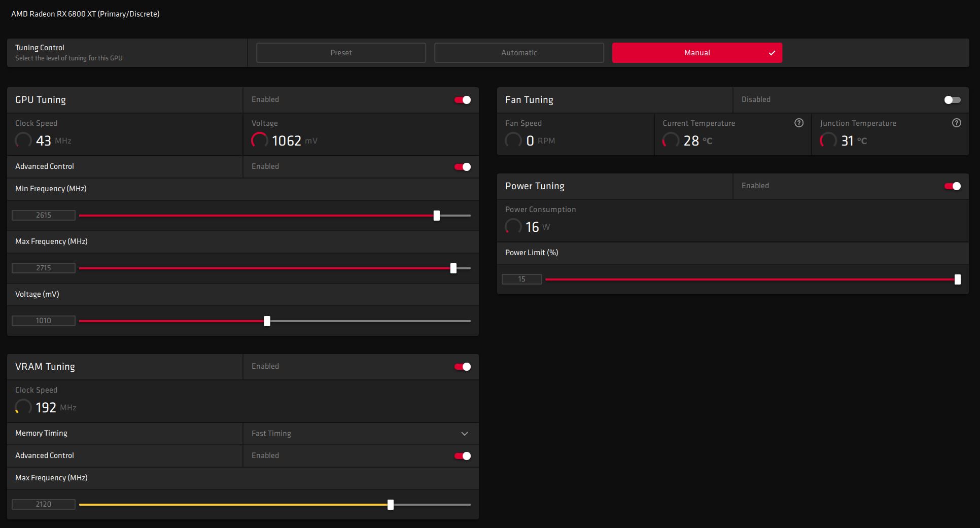Click the 1062 mV voltage reading
This screenshot has width=980, height=528.
click(x=294, y=140)
